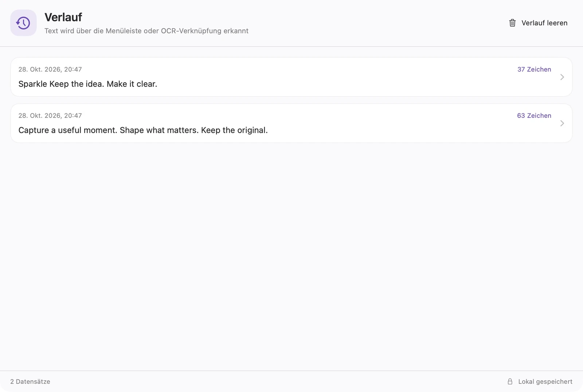Select timestamp of first history entry
Image resolution: width=583 pixels, height=392 pixels.
pos(50,70)
